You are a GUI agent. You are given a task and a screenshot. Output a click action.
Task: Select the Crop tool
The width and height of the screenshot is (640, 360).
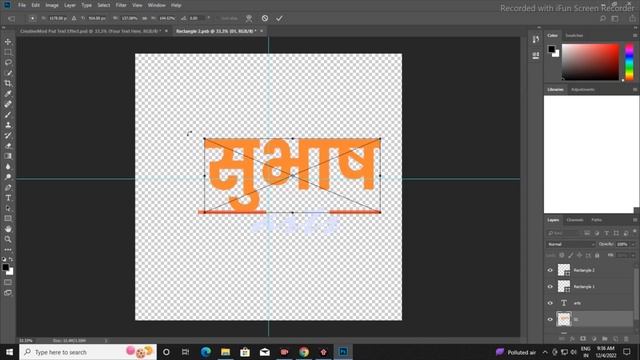8,83
